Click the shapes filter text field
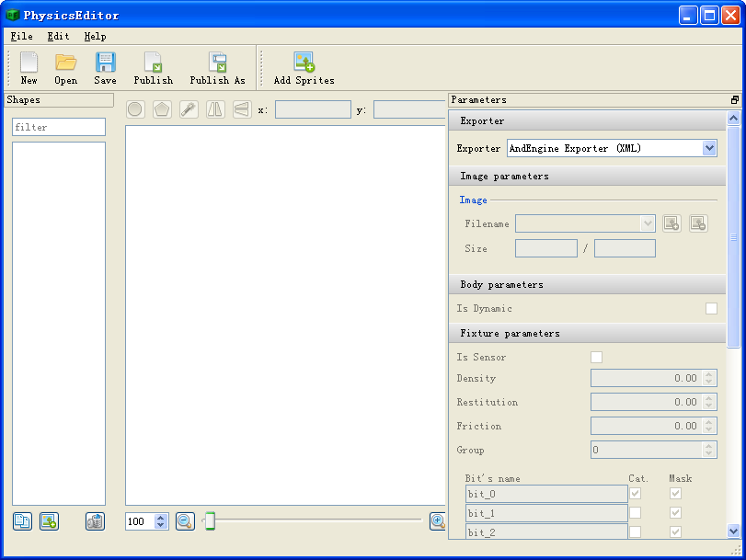This screenshot has width=746, height=560. coord(59,128)
